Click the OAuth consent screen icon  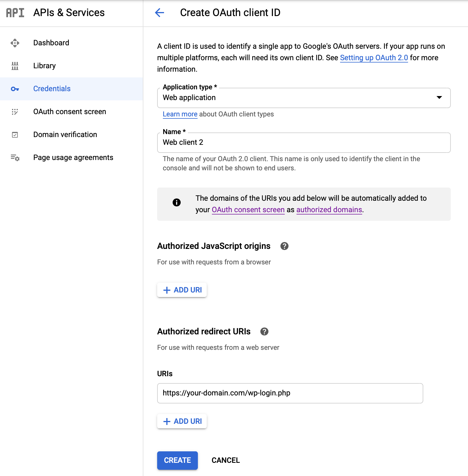[x=15, y=112]
